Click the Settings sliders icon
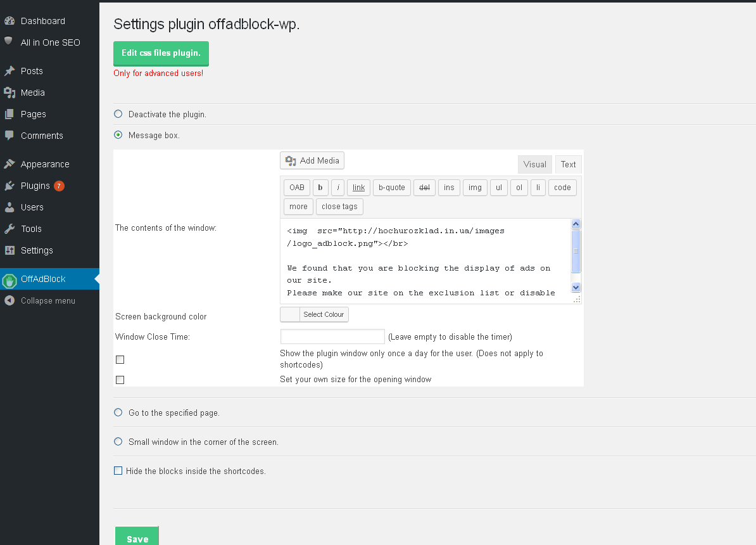This screenshot has height=545, width=756. (9, 250)
